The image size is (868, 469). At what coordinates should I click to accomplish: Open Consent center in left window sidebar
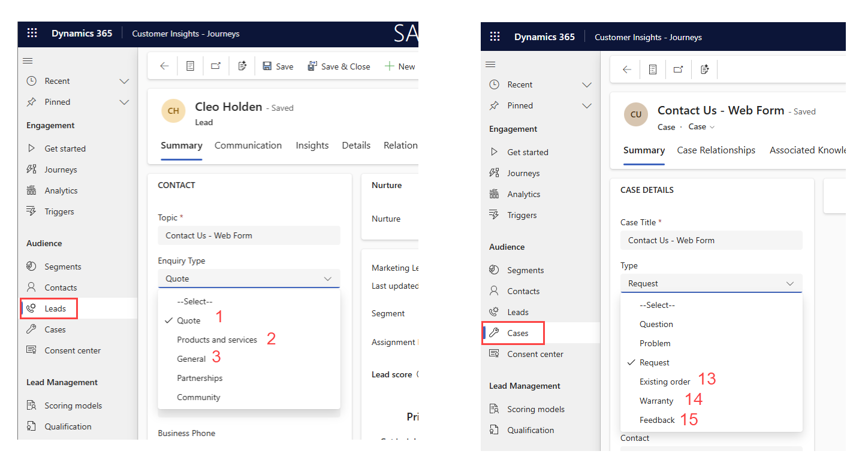(x=73, y=350)
